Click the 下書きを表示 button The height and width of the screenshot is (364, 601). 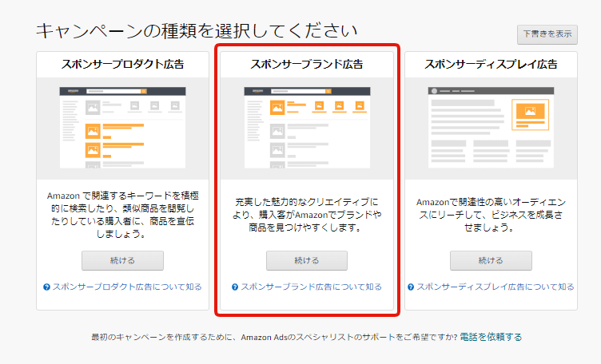(547, 34)
